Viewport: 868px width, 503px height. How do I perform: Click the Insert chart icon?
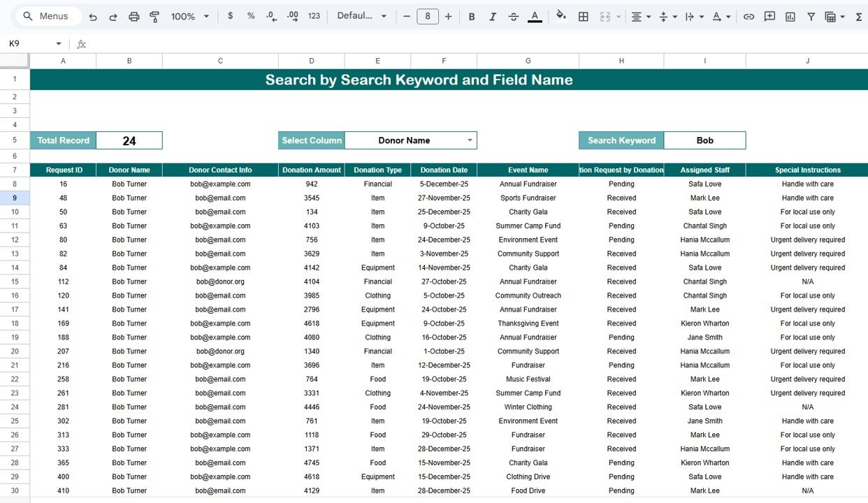790,16
